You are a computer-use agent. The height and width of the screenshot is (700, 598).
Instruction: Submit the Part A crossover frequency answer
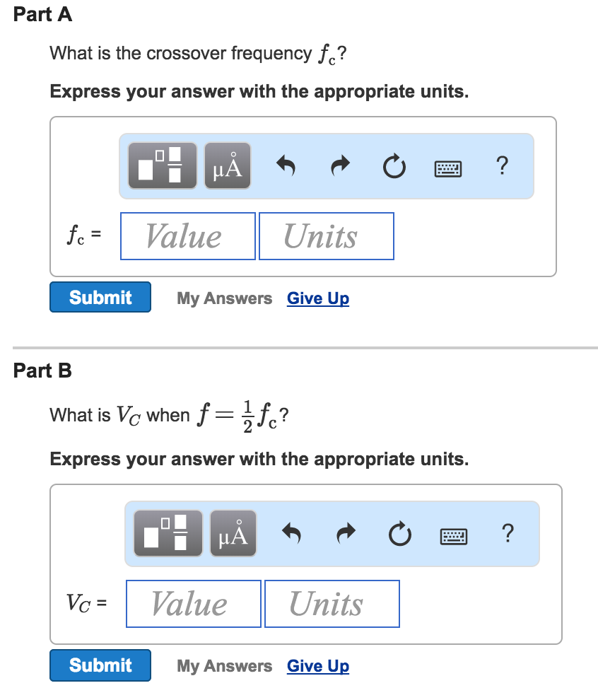100,297
